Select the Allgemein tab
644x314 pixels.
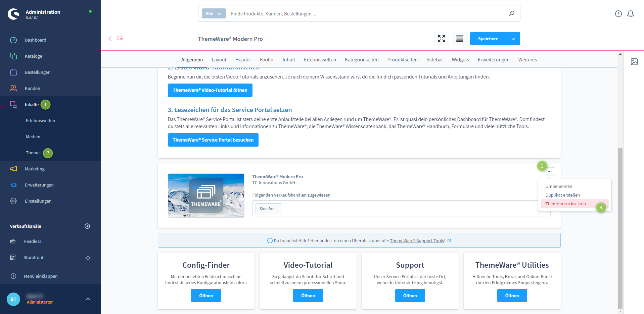coord(192,60)
